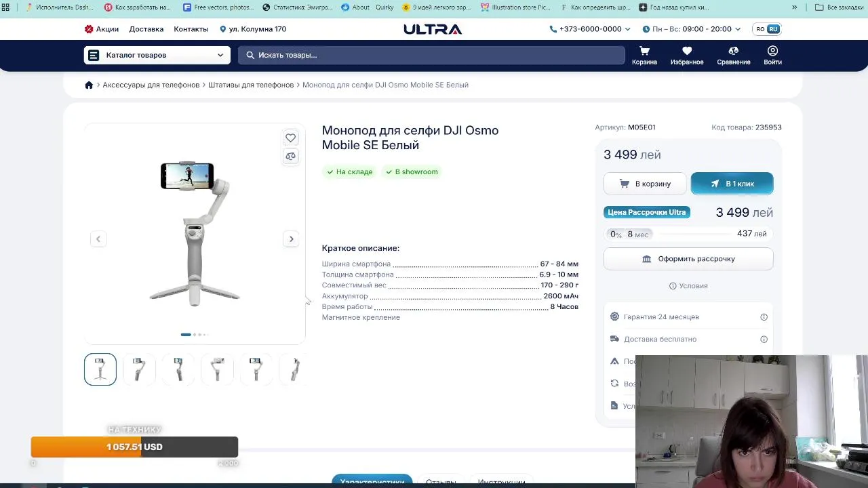Click the search magnifier icon
Image resolution: width=868 pixels, height=488 pixels.
[x=250, y=55]
